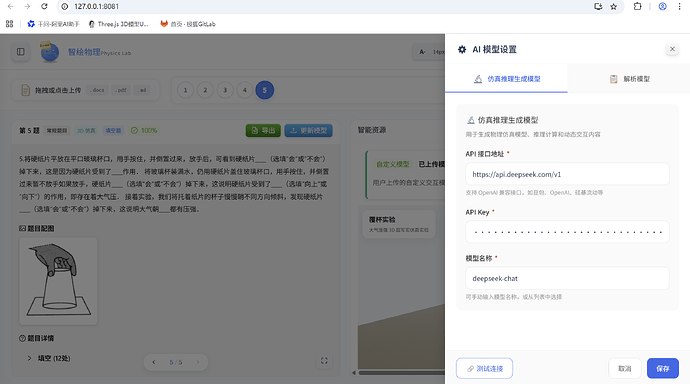Click the fullscreen expand icon

(x=324, y=361)
